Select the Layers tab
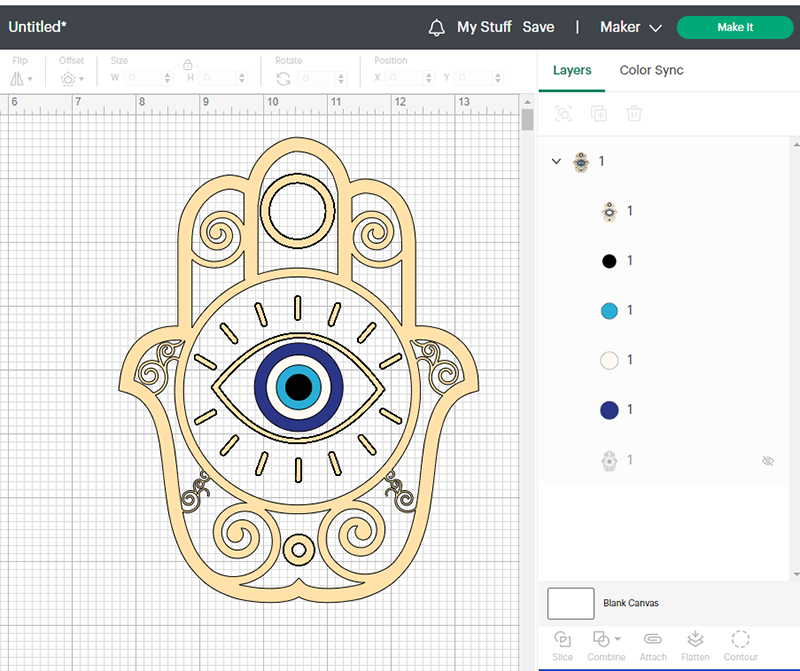This screenshot has height=671, width=800. point(572,70)
